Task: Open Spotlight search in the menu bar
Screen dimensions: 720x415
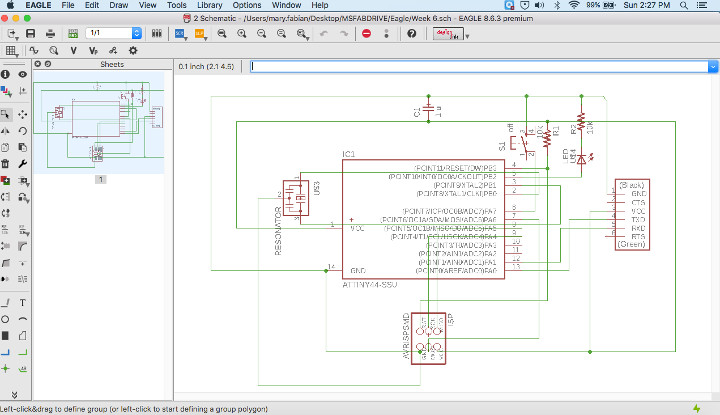Action: point(683,5)
